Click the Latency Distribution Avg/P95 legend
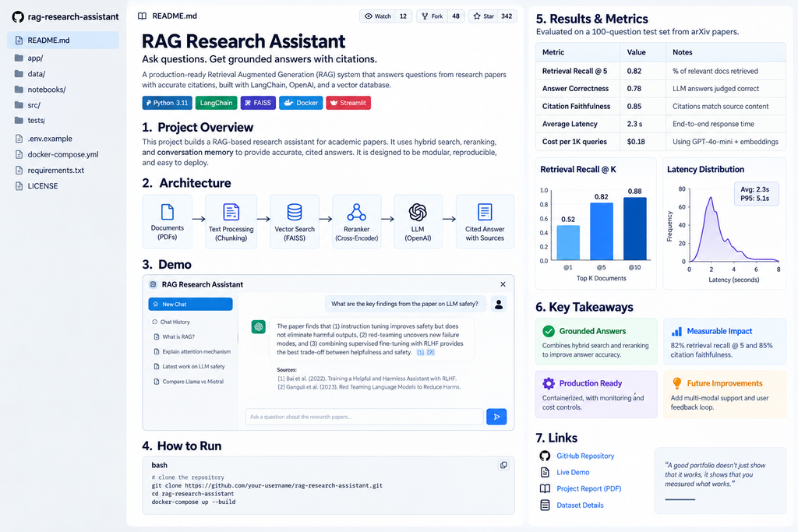 [756, 194]
